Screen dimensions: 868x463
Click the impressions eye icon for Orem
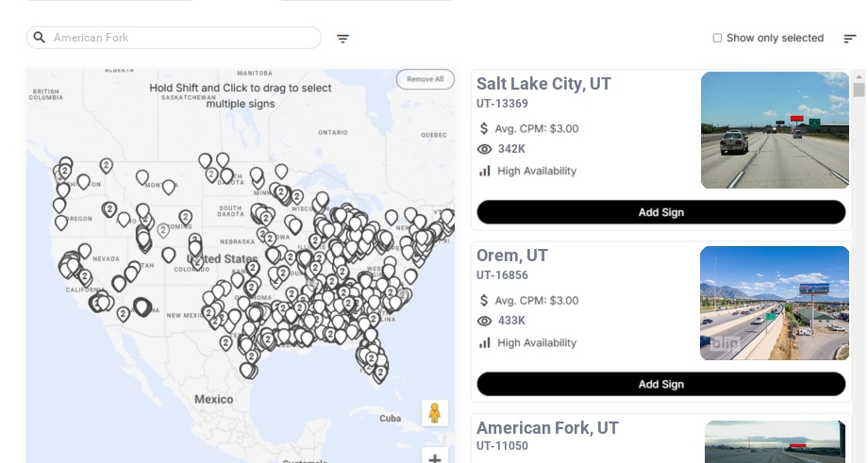(x=485, y=321)
